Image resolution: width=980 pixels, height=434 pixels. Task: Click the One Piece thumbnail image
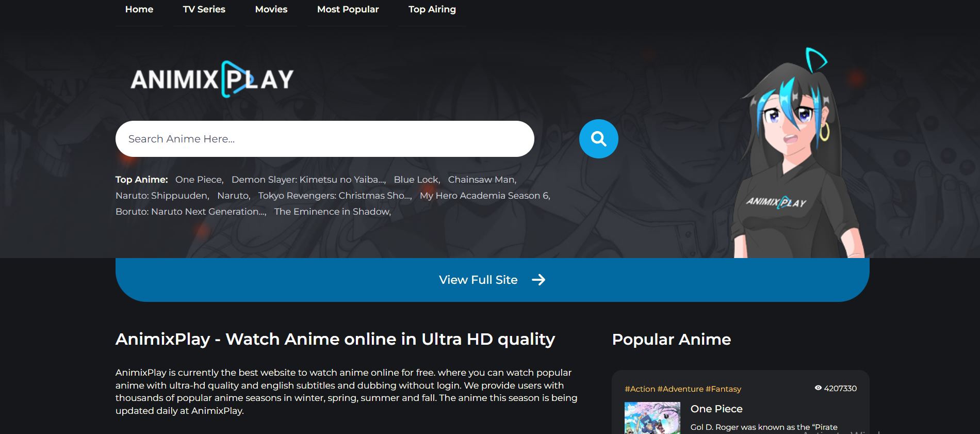(652, 418)
